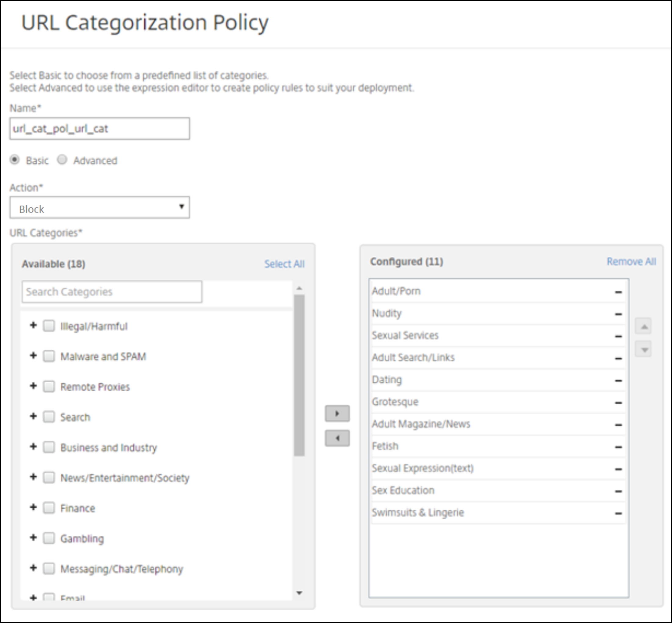672x623 pixels.
Task: Check the Search category checkbox
Action: [49, 417]
